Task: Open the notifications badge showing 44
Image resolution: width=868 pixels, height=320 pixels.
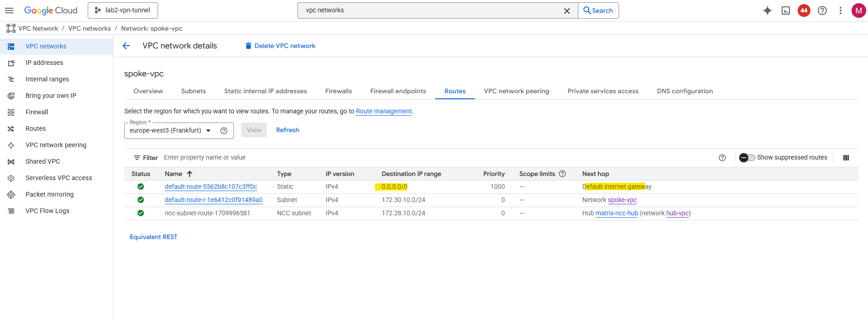Action: [x=804, y=11]
